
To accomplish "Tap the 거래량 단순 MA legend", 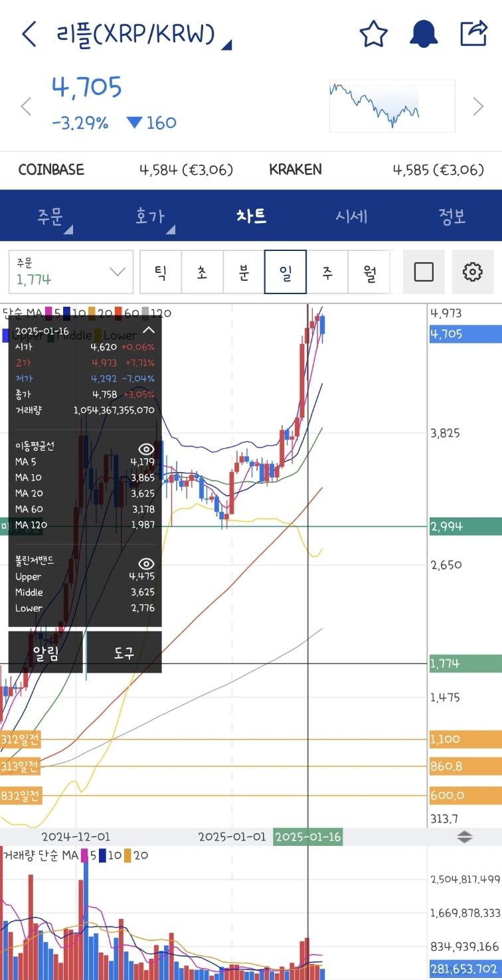I will (x=41, y=855).
